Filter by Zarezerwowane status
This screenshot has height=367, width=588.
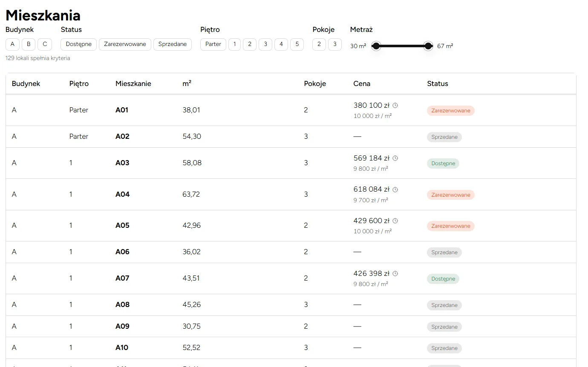coord(125,44)
